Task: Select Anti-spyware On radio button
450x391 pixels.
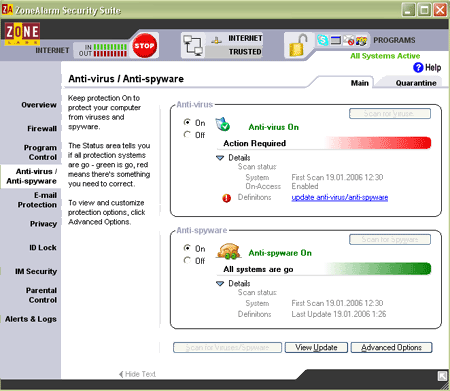Action: [x=187, y=248]
